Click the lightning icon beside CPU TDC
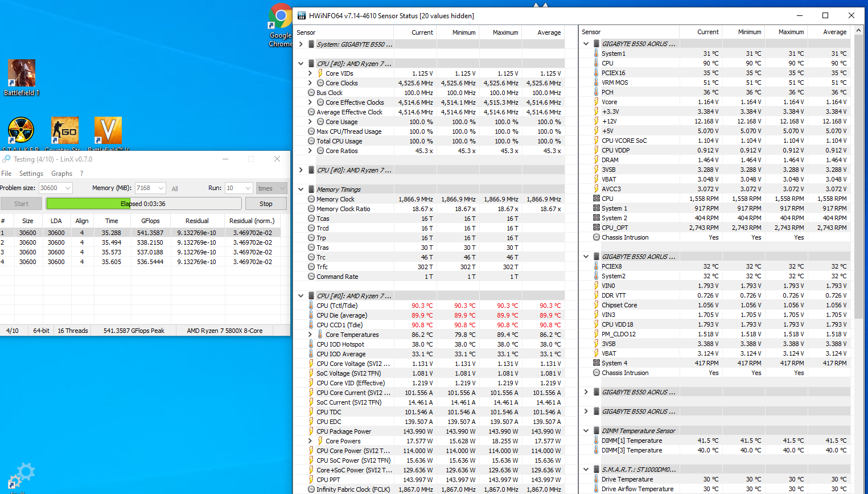Viewport: 868px width, 494px height. point(311,412)
